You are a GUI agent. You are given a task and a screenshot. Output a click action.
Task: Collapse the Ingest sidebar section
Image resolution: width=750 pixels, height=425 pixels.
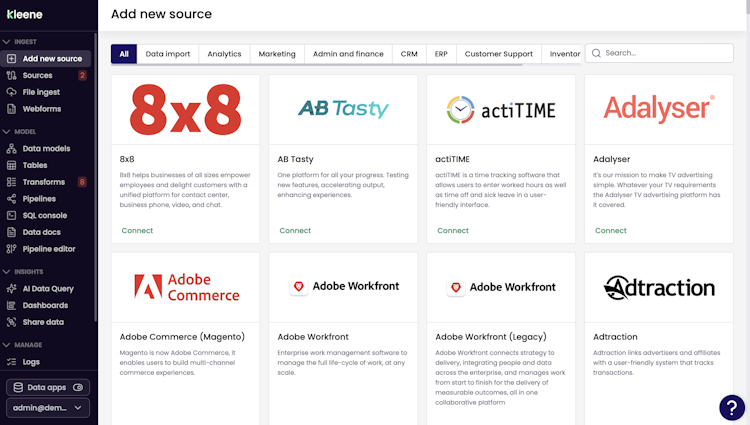point(7,42)
